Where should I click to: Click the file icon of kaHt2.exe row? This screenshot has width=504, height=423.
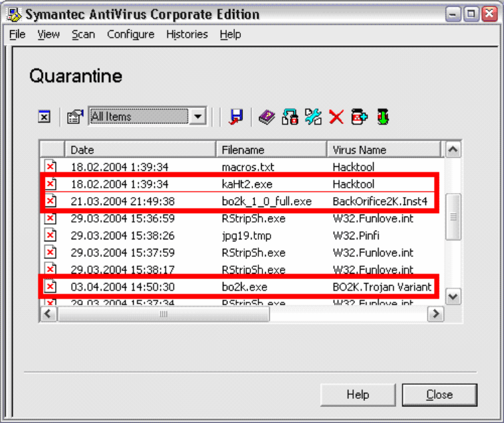click(50, 184)
